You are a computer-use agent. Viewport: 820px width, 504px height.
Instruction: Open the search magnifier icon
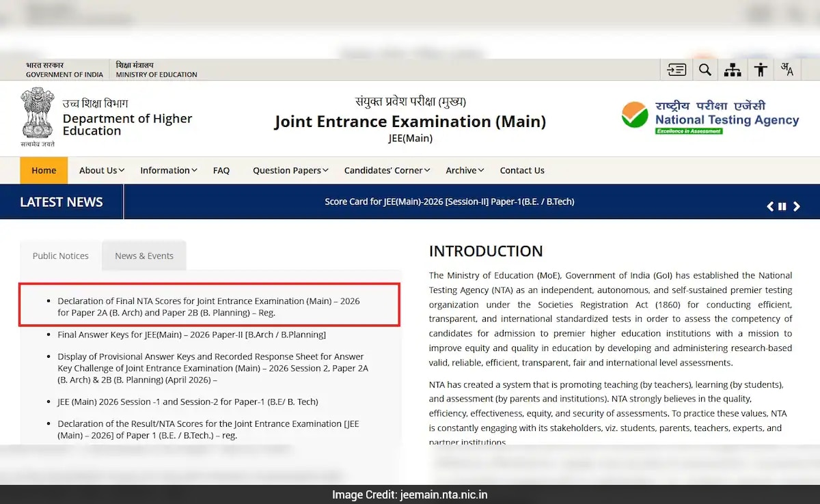pyautogui.click(x=705, y=70)
